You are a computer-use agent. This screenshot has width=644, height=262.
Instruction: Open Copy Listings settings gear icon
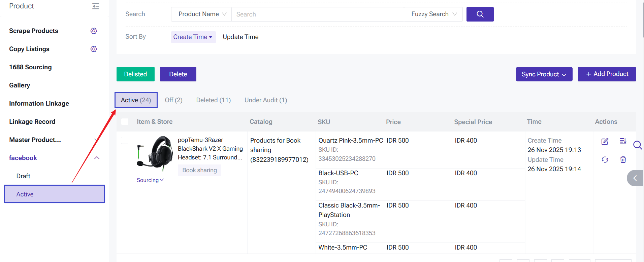click(x=94, y=49)
